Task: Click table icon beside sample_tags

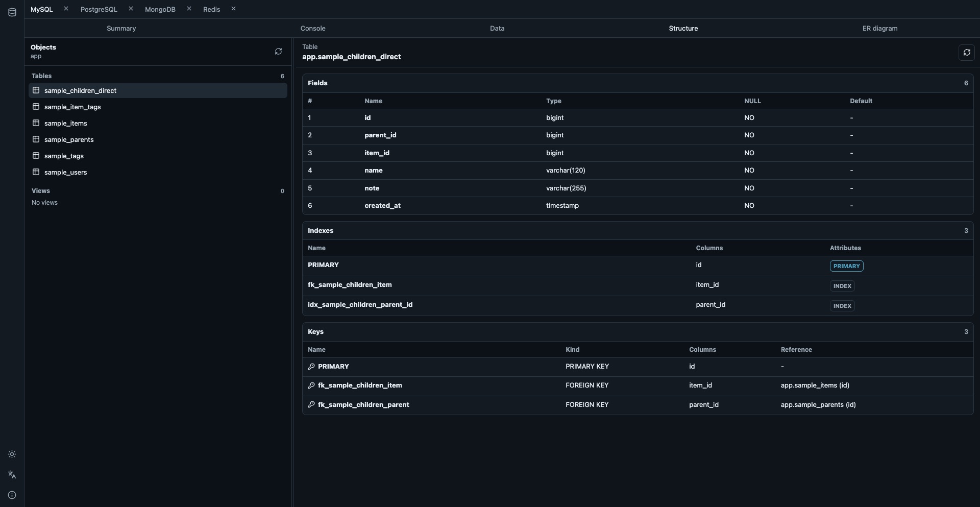Action: (x=36, y=156)
